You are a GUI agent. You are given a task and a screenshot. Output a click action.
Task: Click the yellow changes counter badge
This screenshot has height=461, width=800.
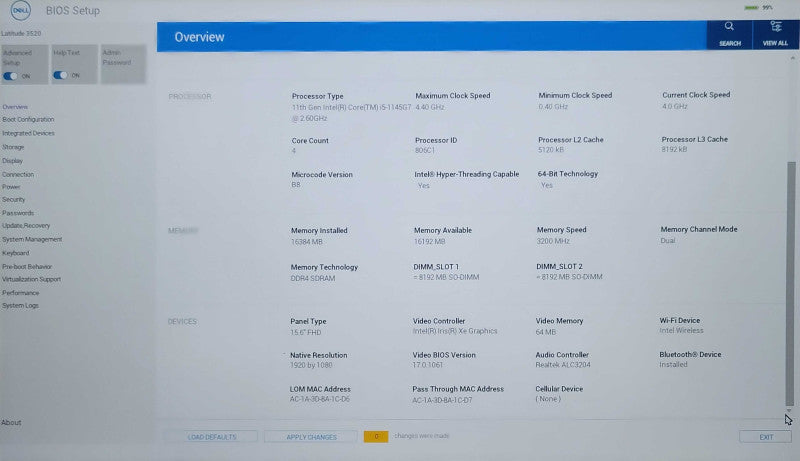click(x=376, y=437)
